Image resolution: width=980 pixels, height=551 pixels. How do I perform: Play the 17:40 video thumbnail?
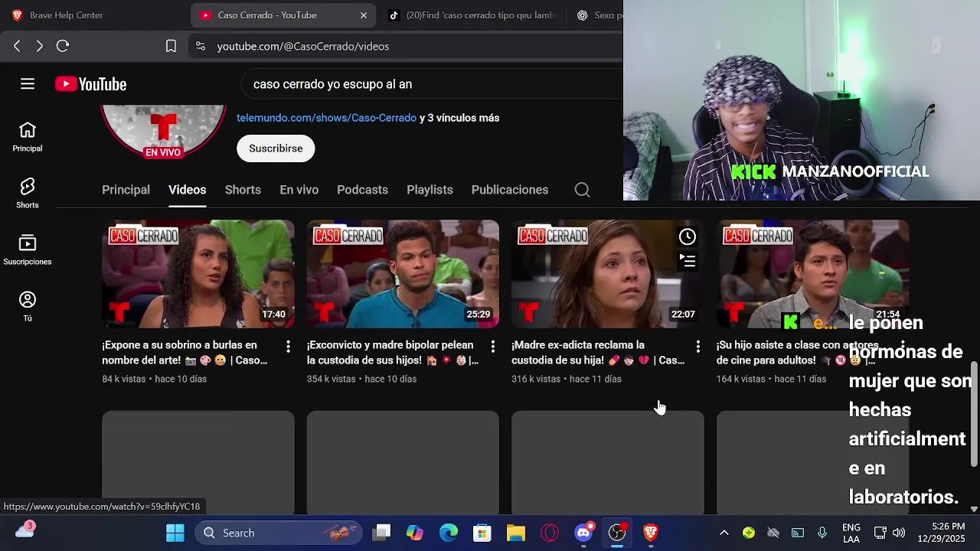(x=198, y=274)
